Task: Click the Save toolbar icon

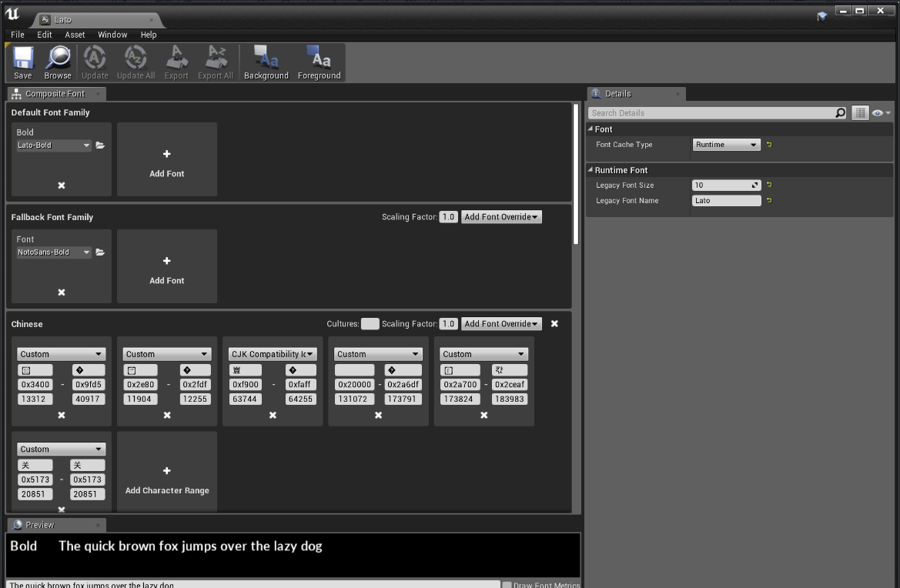Action: pyautogui.click(x=23, y=62)
